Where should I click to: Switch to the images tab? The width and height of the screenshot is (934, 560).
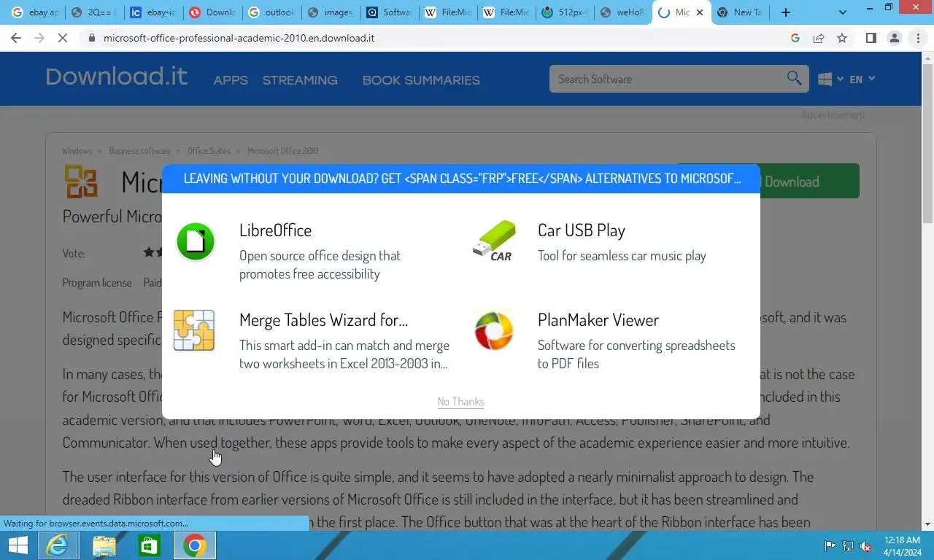[331, 12]
